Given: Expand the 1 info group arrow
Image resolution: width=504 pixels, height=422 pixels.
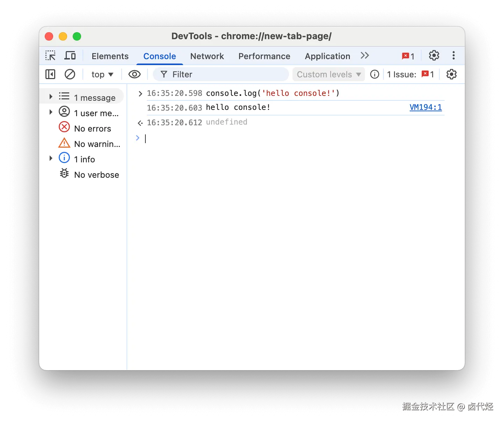Looking at the screenshot, I should pyautogui.click(x=51, y=158).
